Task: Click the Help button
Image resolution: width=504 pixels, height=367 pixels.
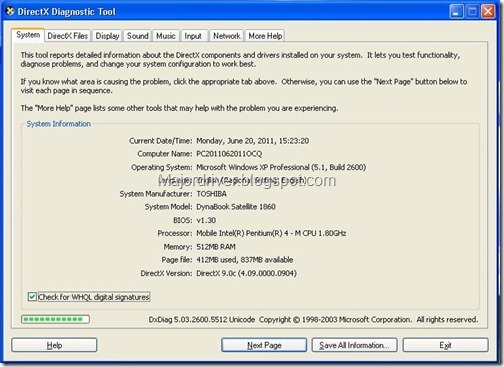Action: tap(54, 345)
